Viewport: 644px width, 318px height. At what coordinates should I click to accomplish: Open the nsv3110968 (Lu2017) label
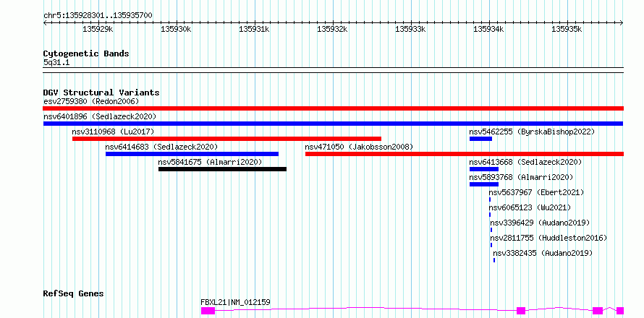113,132
